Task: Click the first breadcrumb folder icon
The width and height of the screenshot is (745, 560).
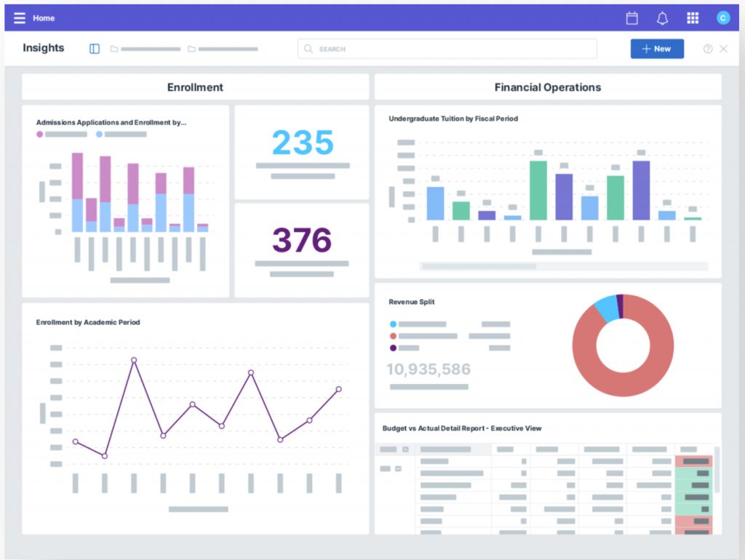Action: coord(114,49)
